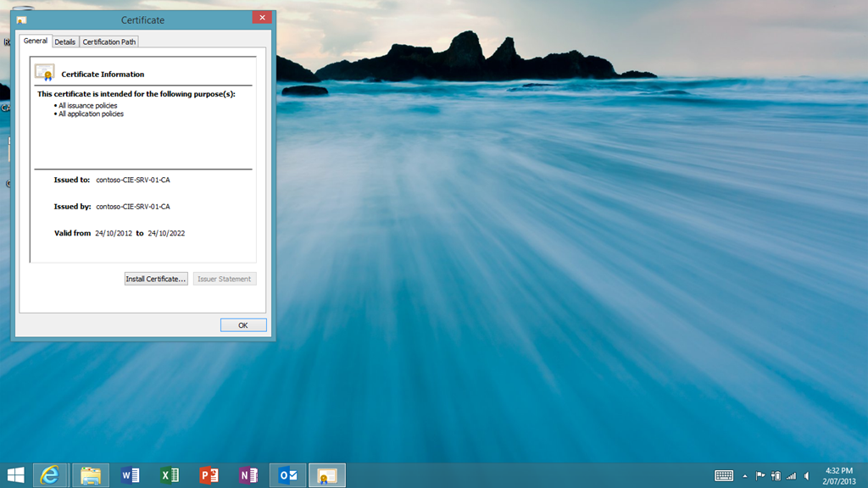Screen dimensions: 868x488
Task: Click the network signal tray icon
Action: 791,476
